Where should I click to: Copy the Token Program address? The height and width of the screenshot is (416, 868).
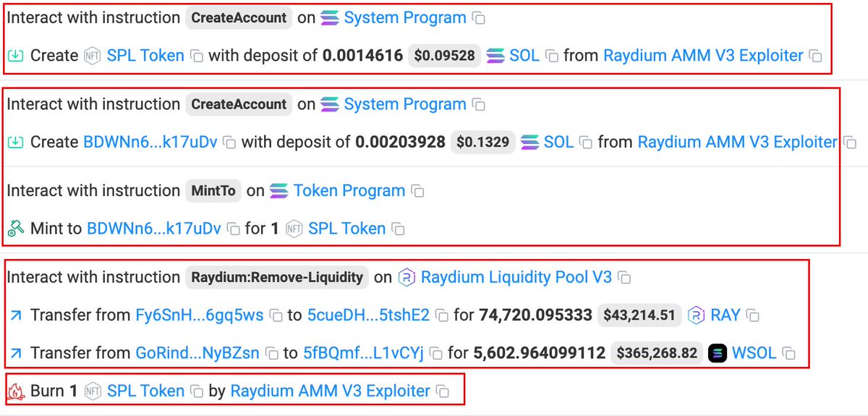click(417, 192)
